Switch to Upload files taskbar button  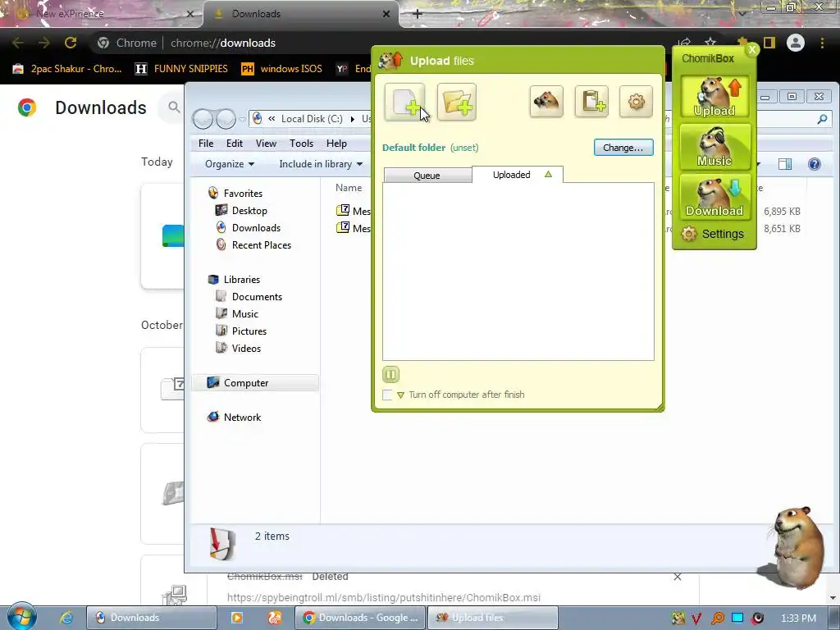click(493, 618)
